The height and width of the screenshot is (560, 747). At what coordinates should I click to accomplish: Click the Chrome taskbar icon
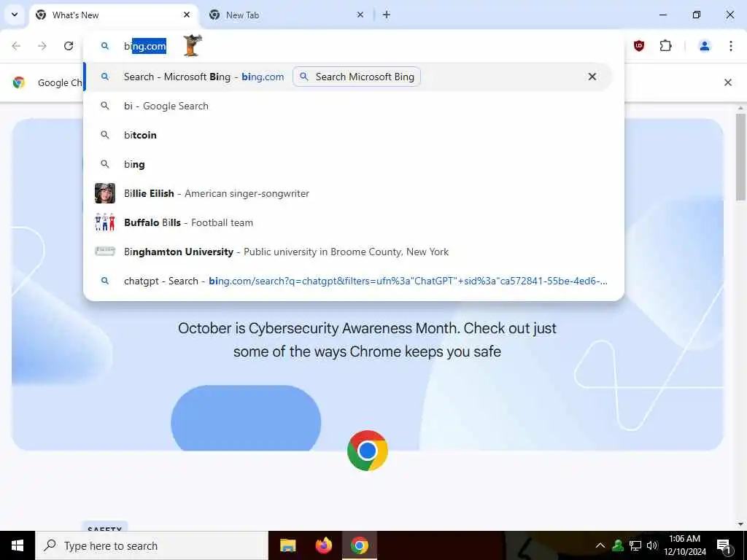click(x=360, y=545)
